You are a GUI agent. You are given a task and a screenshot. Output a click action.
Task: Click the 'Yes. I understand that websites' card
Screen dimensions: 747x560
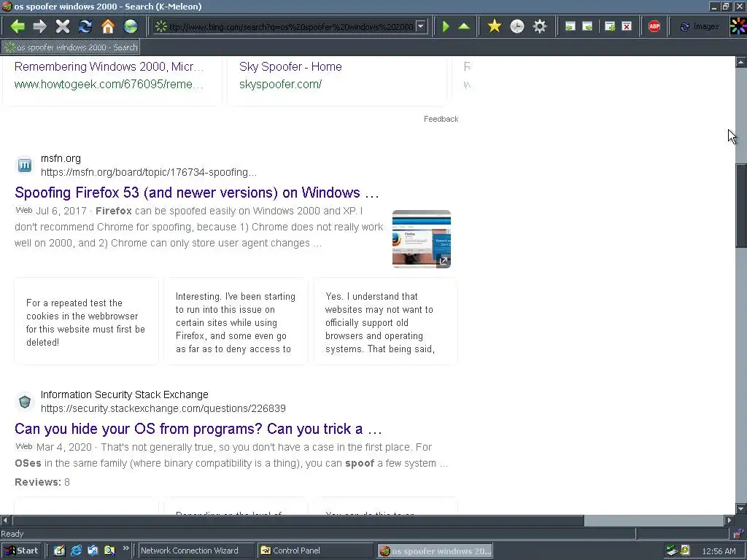pyautogui.click(x=385, y=322)
